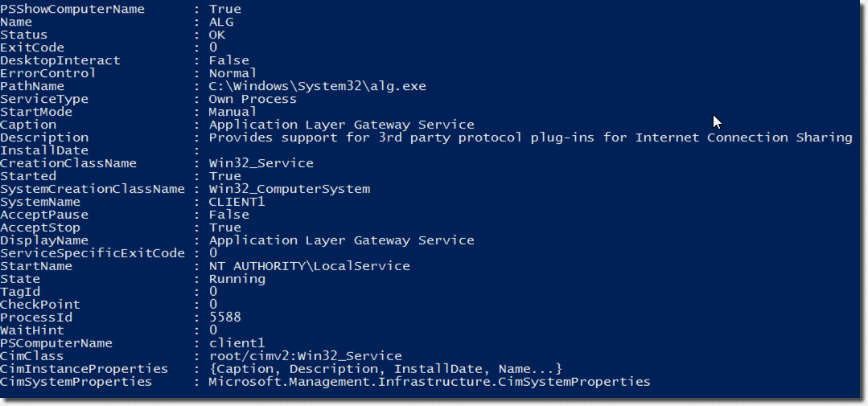This screenshot has width=868, height=406.
Task: Click the State value Running
Action: [x=237, y=279]
